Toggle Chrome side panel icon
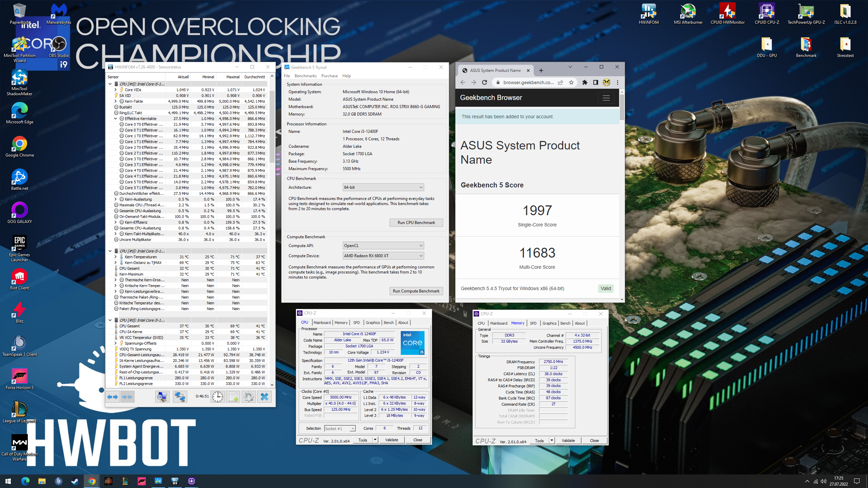This screenshot has height=488, width=868. 596,82
